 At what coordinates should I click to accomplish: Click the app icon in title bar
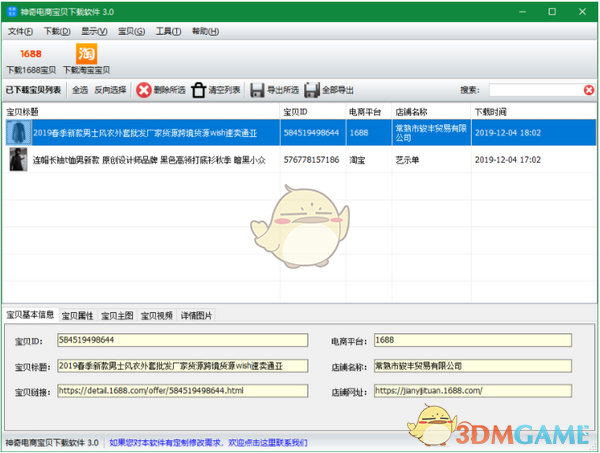(12, 11)
